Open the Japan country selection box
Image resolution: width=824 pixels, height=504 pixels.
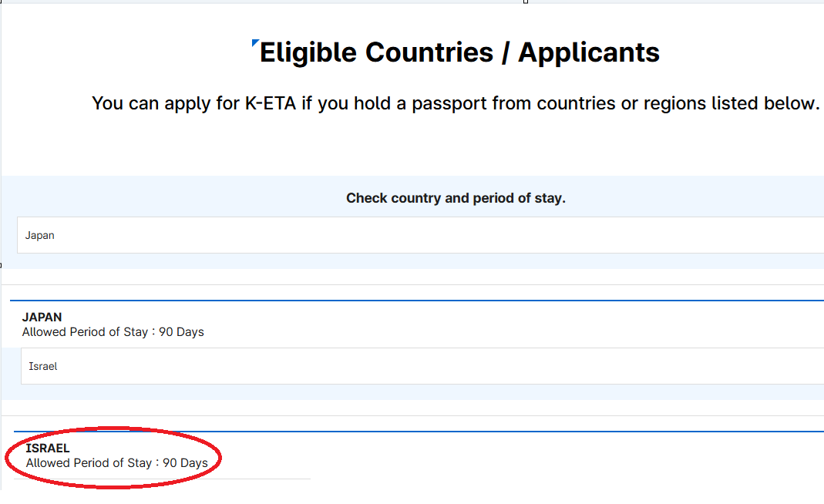point(420,235)
